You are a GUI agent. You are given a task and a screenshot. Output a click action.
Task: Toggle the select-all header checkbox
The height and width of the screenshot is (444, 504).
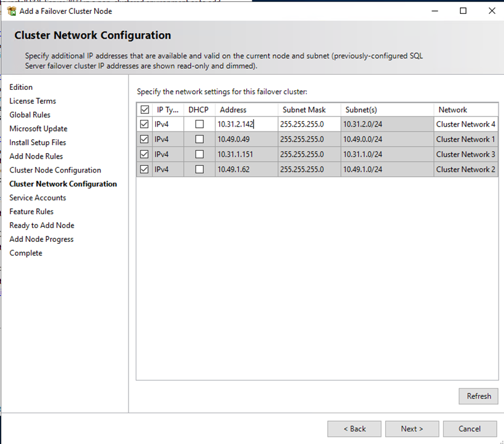(x=144, y=110)
